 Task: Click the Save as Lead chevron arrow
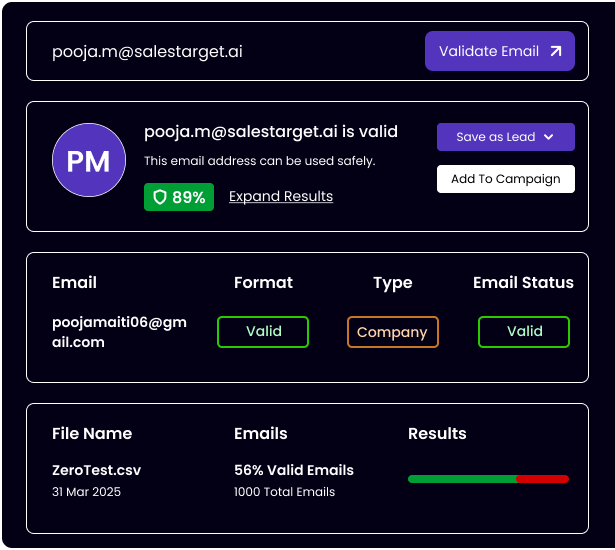click(x=548, y=137)
